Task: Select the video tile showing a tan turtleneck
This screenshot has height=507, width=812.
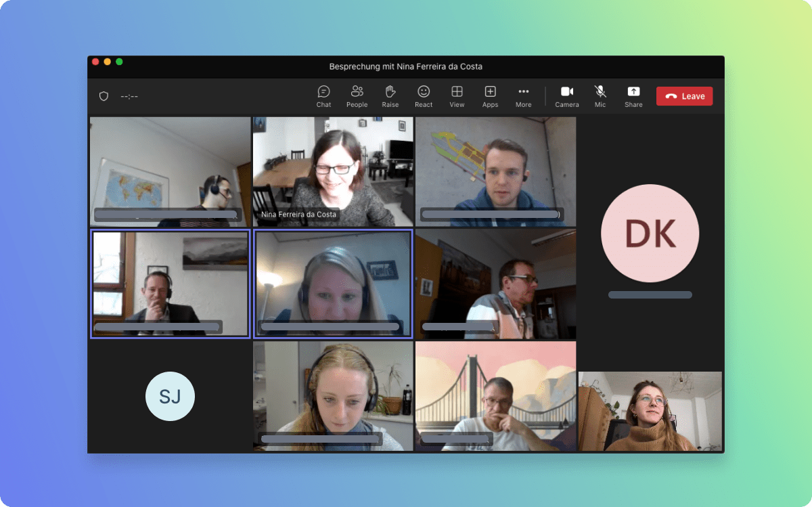Action: click(650, 411)
